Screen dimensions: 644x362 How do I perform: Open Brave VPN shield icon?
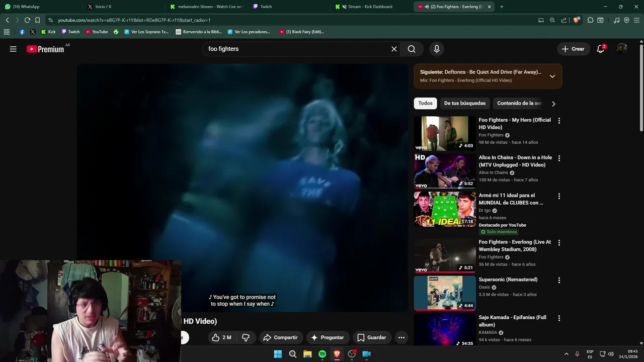point(626,20)
